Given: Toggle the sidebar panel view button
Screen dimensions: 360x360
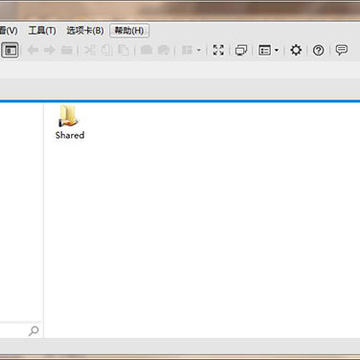Looking at the screenshot, I should pos(10,50).
